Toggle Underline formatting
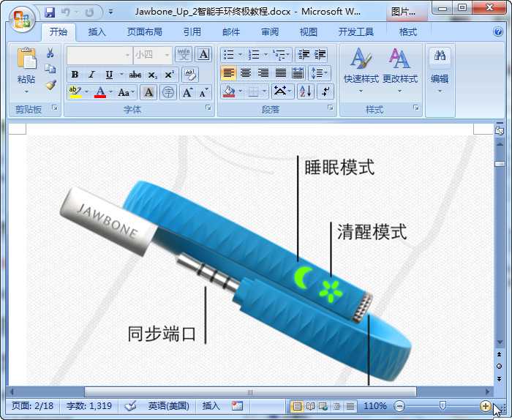The image size is (512, 420). click(109, 75)
